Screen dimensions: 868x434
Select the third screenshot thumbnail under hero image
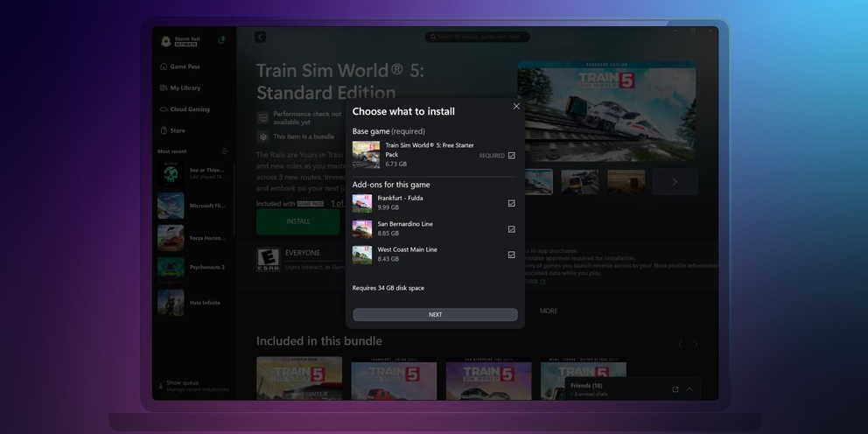point(626,182)
